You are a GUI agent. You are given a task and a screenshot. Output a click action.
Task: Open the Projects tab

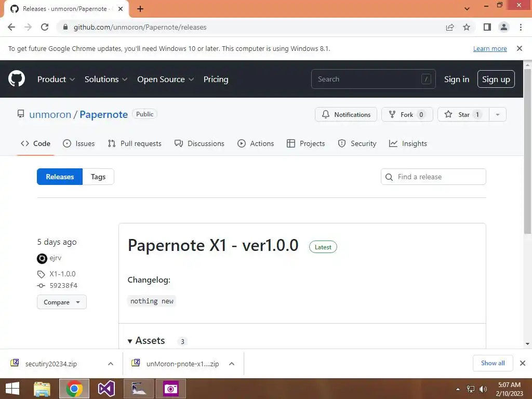(x=305, y=143)
